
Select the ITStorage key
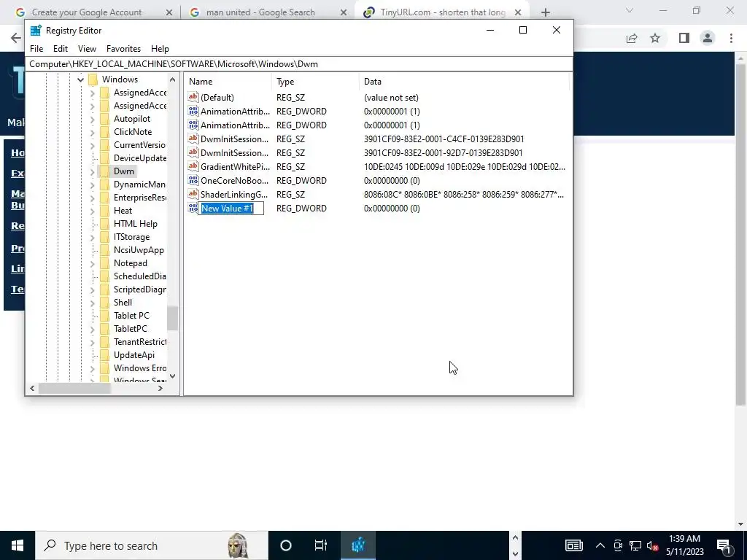pos(131,237)
